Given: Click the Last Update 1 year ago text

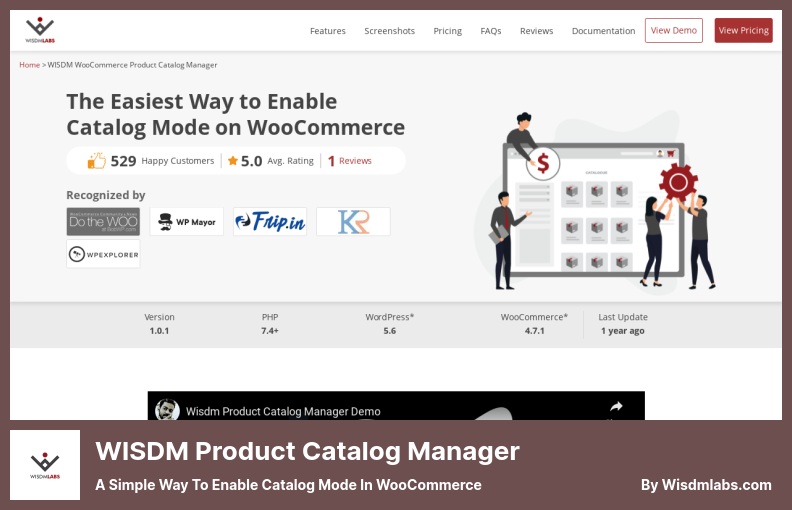Looking at the screenshot, I should tap(623, 324).
